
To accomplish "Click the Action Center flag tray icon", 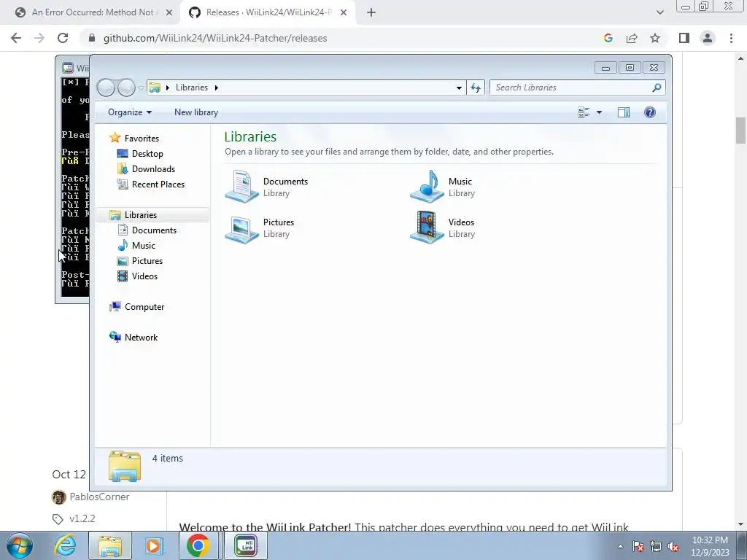I will [638, 546].
